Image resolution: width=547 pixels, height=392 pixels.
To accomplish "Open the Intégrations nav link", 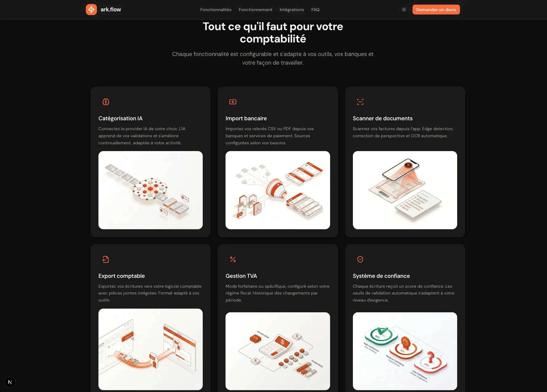I will click(292, 10).
